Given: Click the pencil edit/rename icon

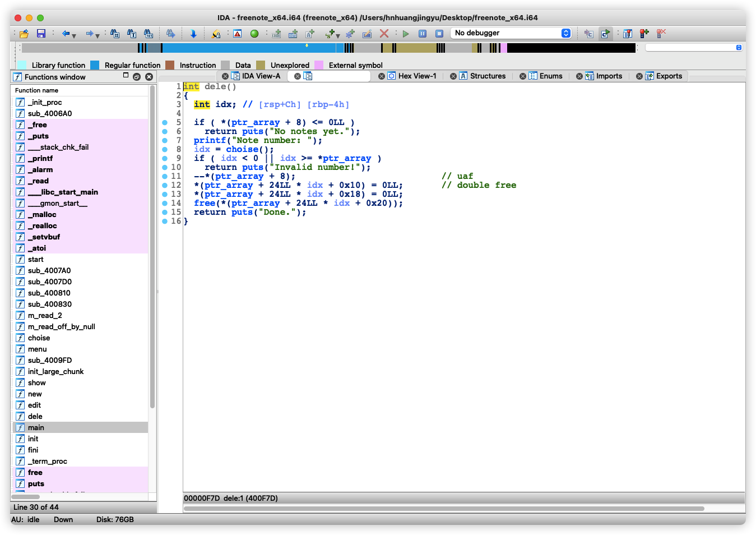Looking at the screenshot, I should (x=367, y=34).
